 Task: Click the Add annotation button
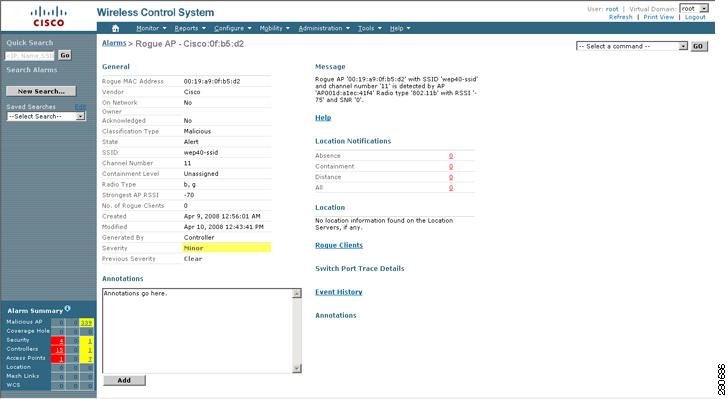(x=124, y=380)
